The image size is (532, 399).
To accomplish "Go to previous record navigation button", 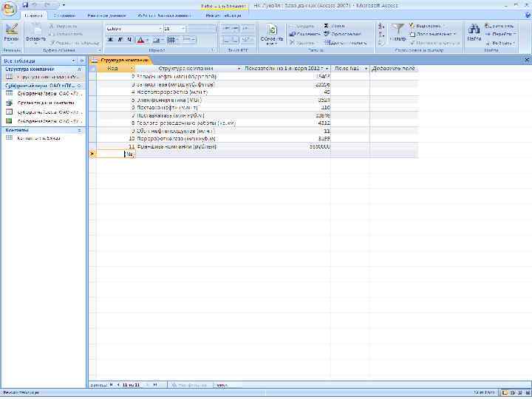I will [x=118, y=385].
